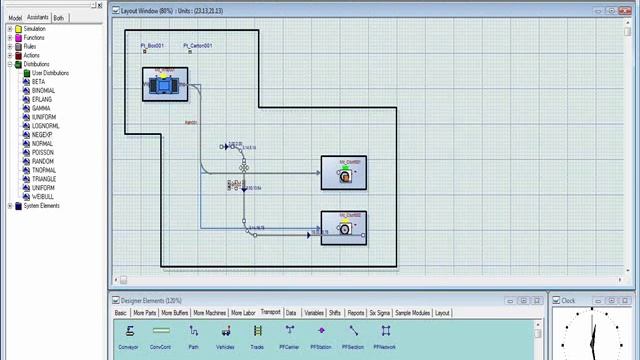
Task: Open the Data designer tab
Action: [x=291, y=313]
